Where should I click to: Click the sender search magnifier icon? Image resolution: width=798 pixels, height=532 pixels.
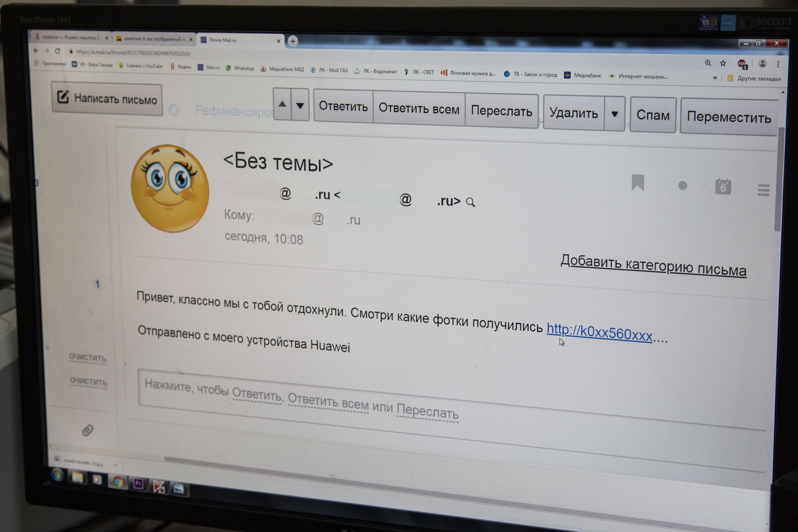click(470, 202)
